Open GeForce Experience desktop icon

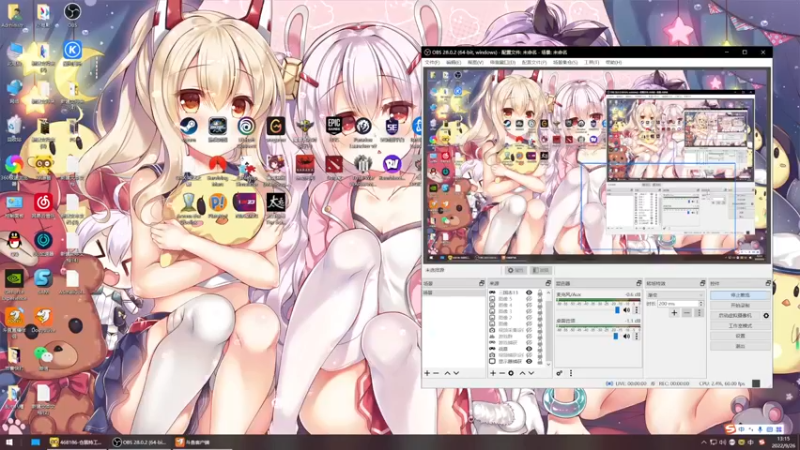pos(14,284)
